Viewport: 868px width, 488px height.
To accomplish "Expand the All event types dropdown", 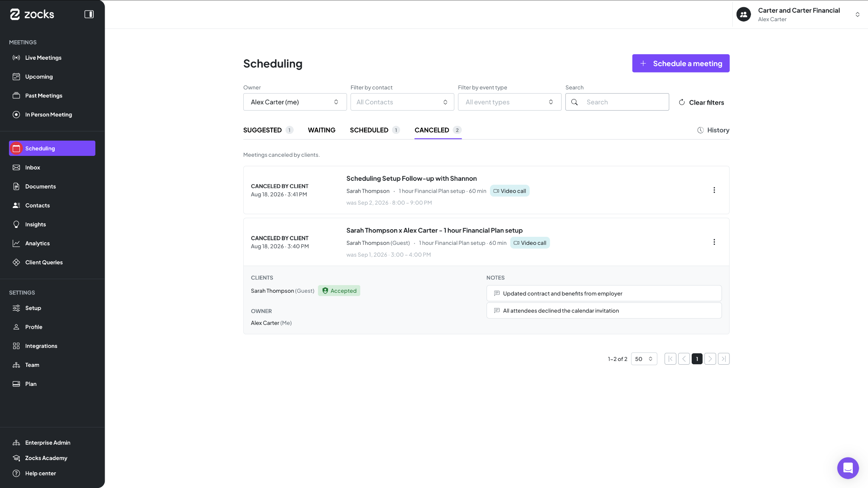I will (509, 102).
